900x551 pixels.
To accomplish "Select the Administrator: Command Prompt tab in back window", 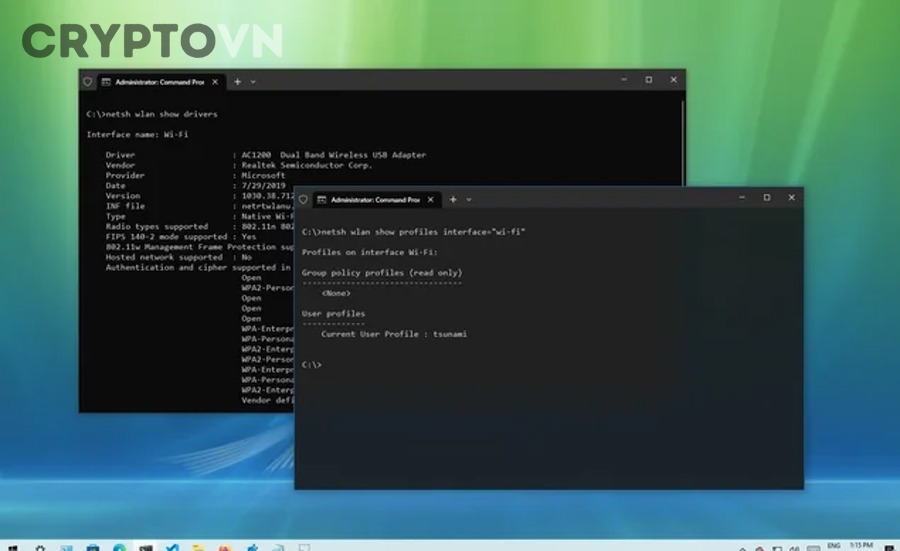I will (x=161, y=82).
